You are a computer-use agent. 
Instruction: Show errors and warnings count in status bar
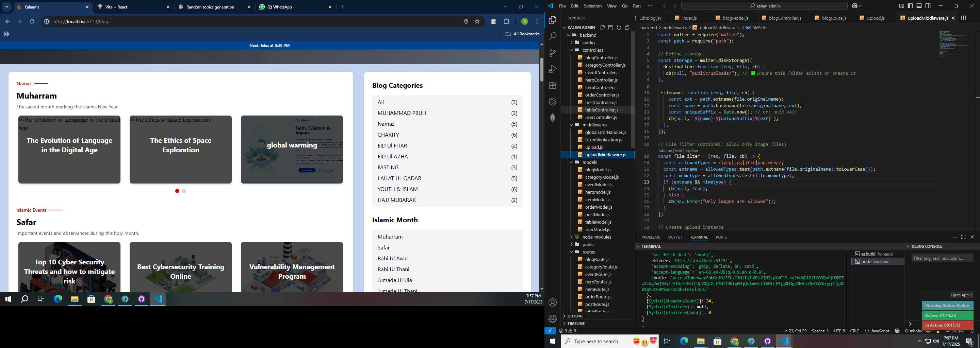tap(568, 331)
